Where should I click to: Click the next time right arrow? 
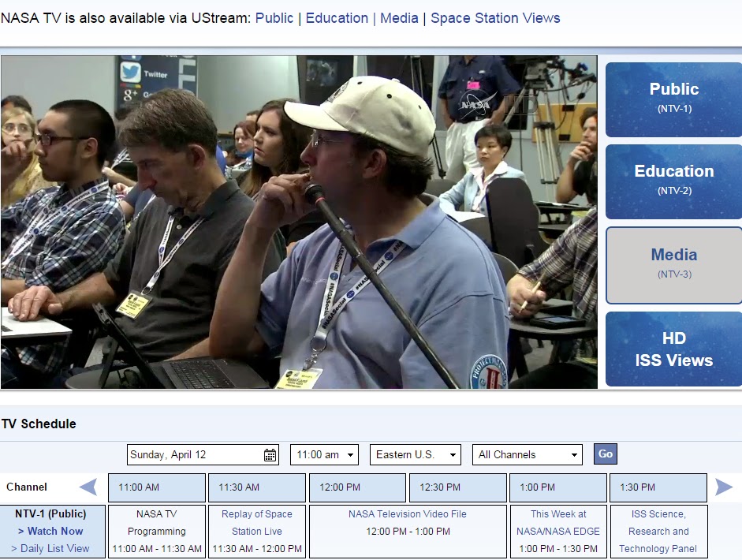(x=724, y=487)
